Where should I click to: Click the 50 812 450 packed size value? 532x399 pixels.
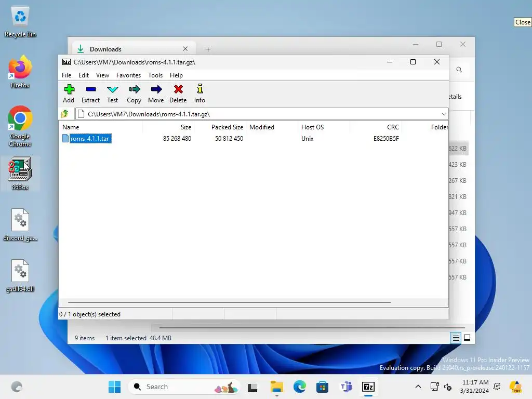point(229,138)
